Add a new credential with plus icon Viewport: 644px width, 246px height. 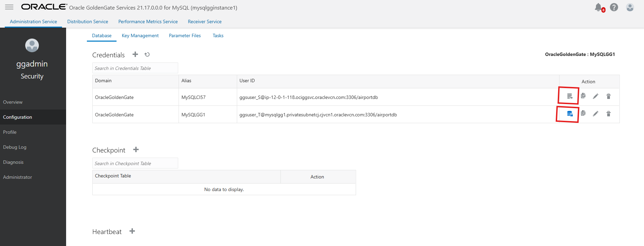(x=135, y=54)
